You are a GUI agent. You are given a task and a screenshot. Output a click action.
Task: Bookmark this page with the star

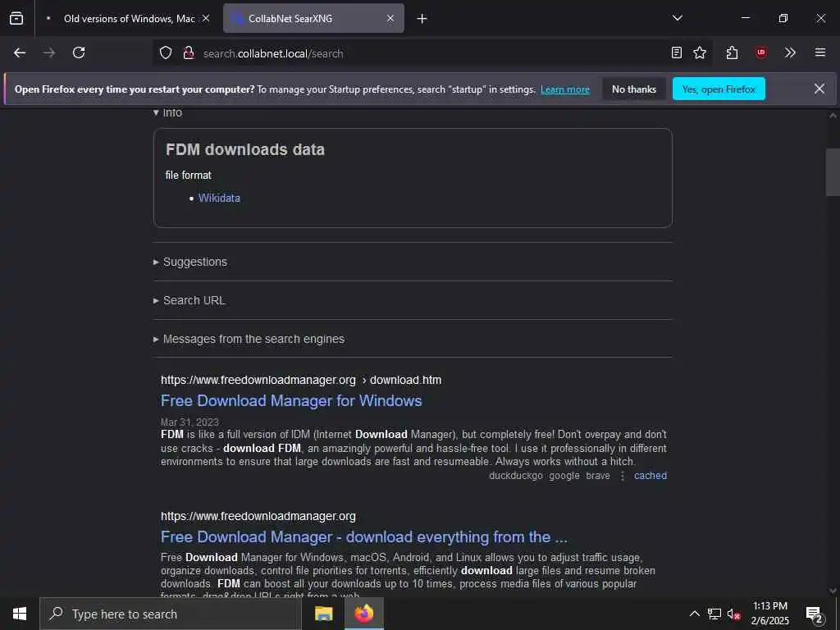(x=700, y=52)
